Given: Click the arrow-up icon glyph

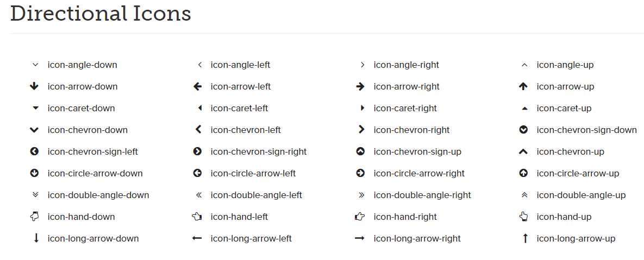Looking at the screenshot, I should click(523, 86).
